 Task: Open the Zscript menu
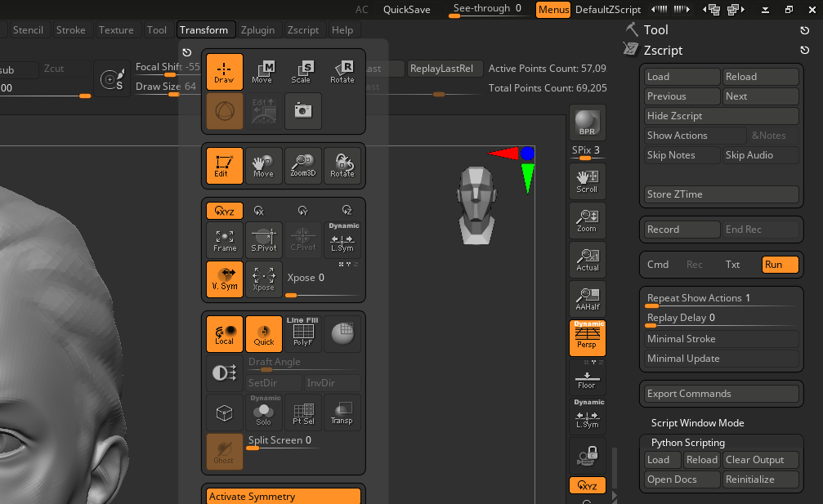click(x=303, y=30)
